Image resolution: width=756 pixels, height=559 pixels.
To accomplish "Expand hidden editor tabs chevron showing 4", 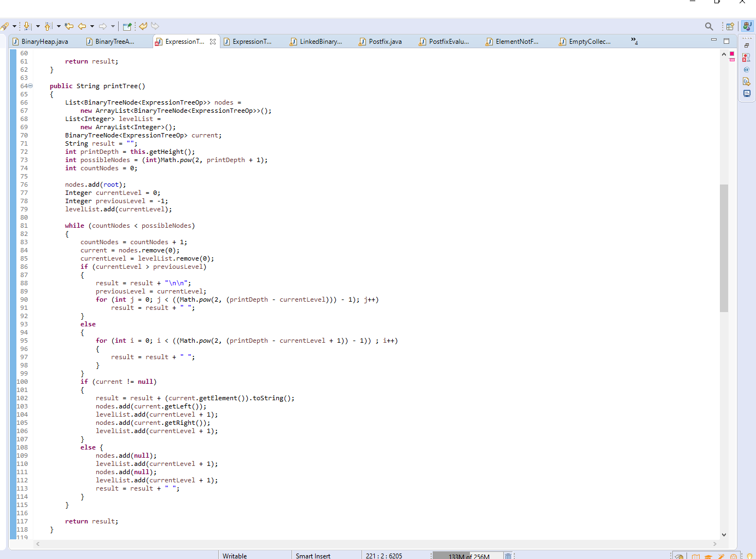I will click(x=632, y=42).
